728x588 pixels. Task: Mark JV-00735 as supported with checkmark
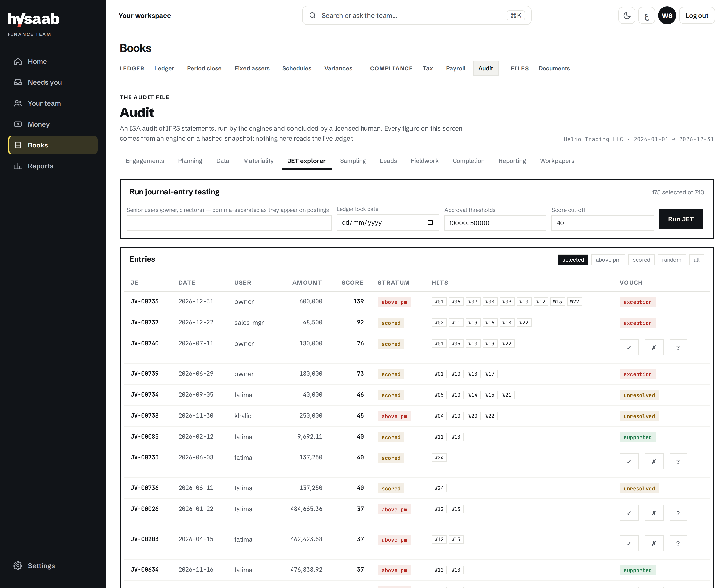point(629,462)
